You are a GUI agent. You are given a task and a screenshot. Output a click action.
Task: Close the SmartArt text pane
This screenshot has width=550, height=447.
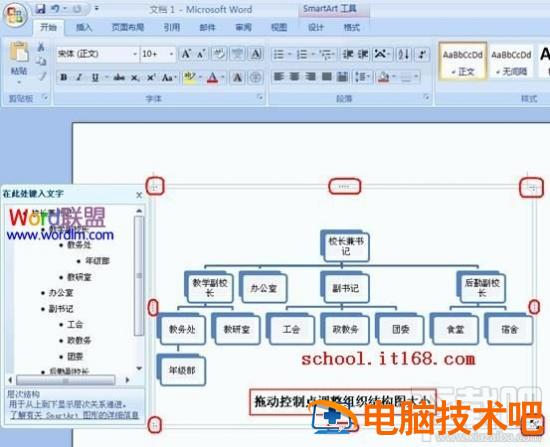pyautogui.click(x=139, y=195)
